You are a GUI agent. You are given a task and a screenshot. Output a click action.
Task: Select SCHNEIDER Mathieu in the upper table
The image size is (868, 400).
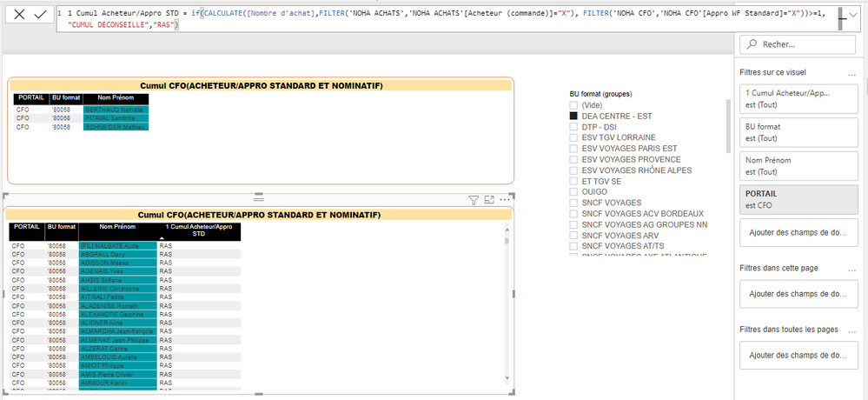tap(116, 127)
